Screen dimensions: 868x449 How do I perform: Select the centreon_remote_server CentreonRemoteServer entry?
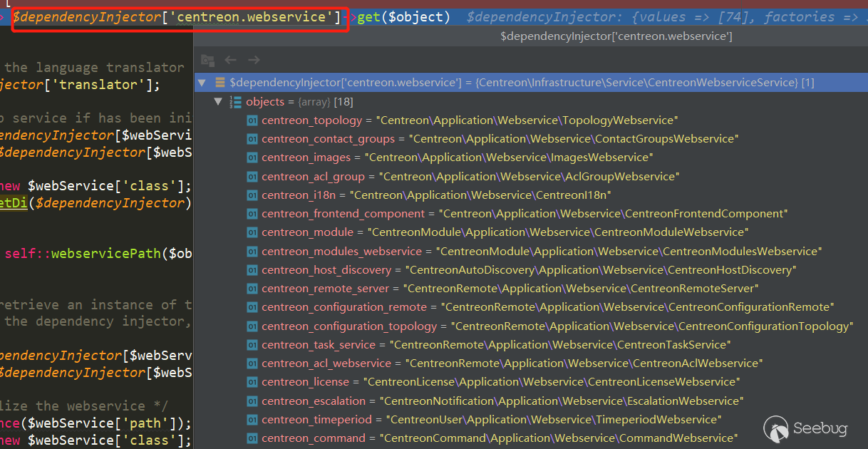point(510,289)
